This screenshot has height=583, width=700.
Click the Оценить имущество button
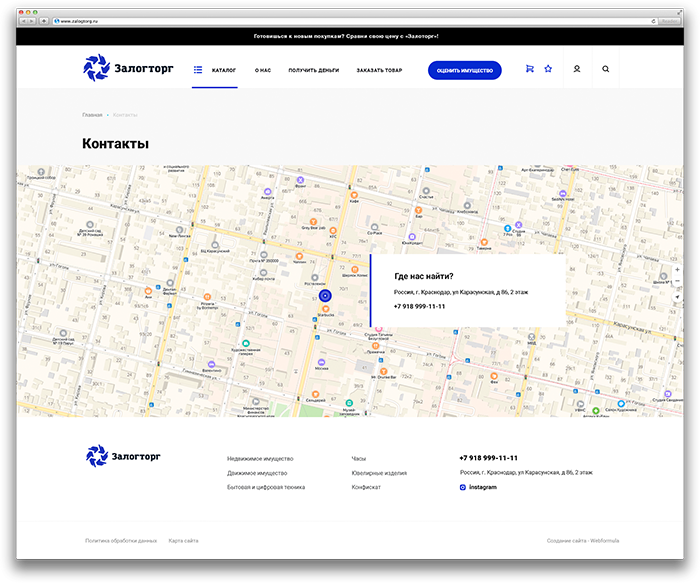click(464, 71)
